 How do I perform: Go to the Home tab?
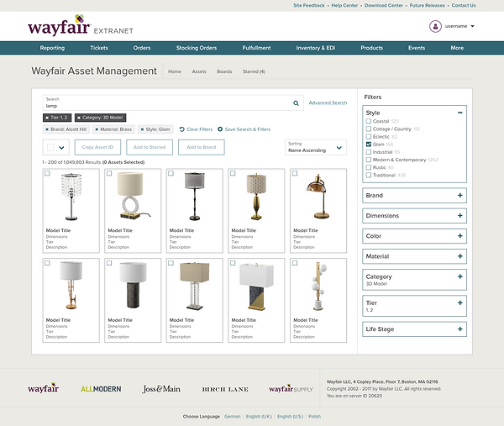pos(175,71)
